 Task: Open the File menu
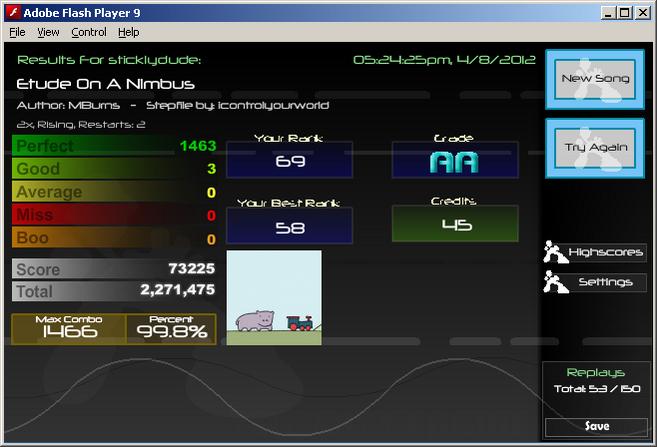(17, 32)
